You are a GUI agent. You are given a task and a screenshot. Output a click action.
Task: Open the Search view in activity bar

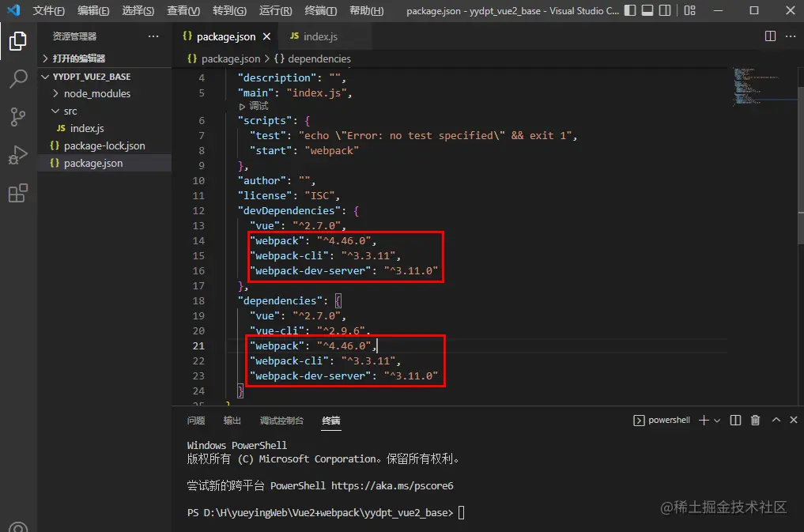(18, 79)
